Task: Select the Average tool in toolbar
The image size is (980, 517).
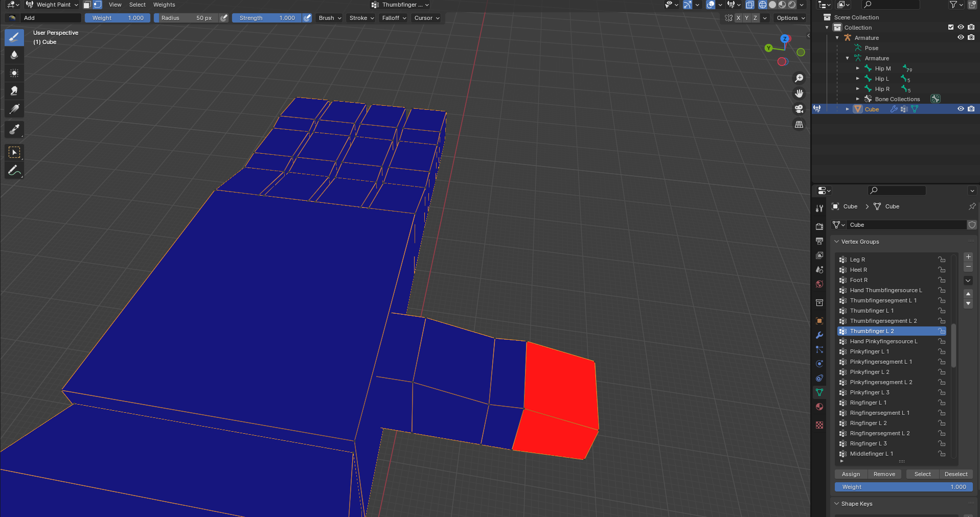Action: pyautogui.click(x=14, y=73)
